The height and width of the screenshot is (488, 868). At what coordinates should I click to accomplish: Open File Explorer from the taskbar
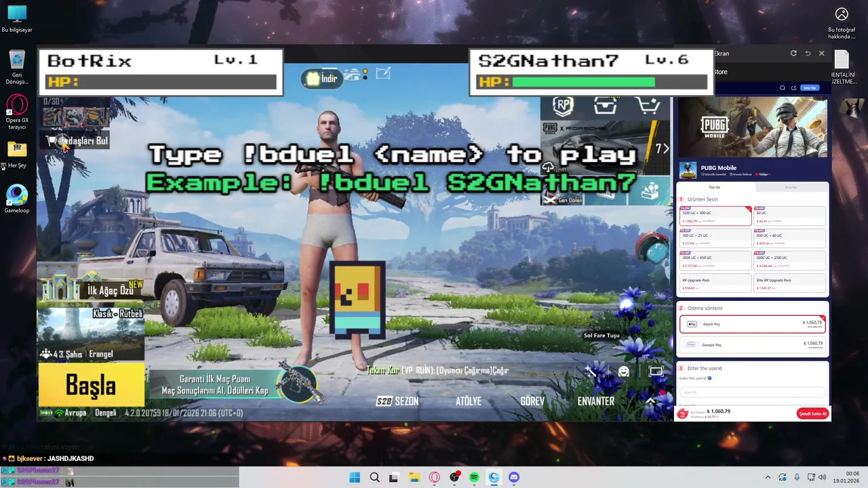click(414, 477)
